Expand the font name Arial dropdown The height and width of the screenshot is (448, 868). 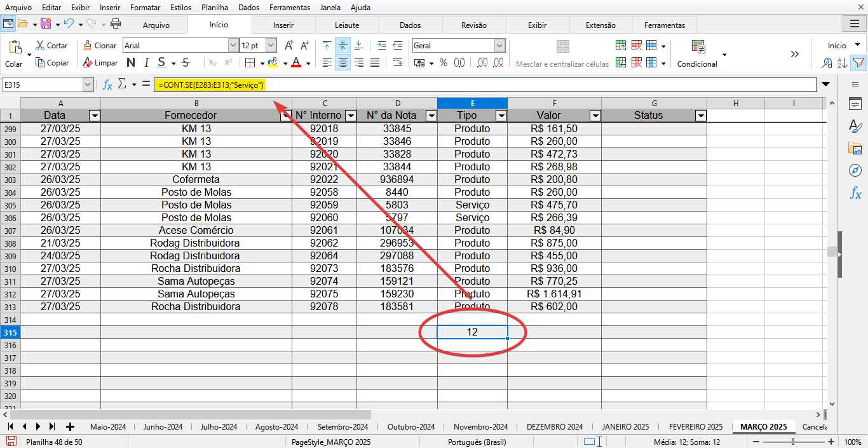tap(233, 46)
